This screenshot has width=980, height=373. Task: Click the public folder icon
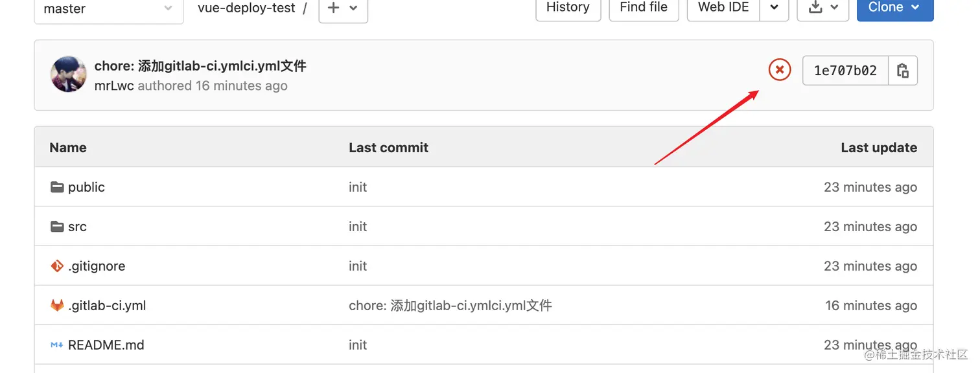pos(57,187)
